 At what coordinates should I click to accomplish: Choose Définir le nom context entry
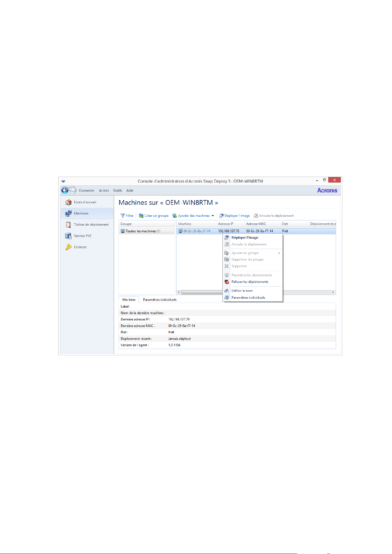tap(253, 291)
